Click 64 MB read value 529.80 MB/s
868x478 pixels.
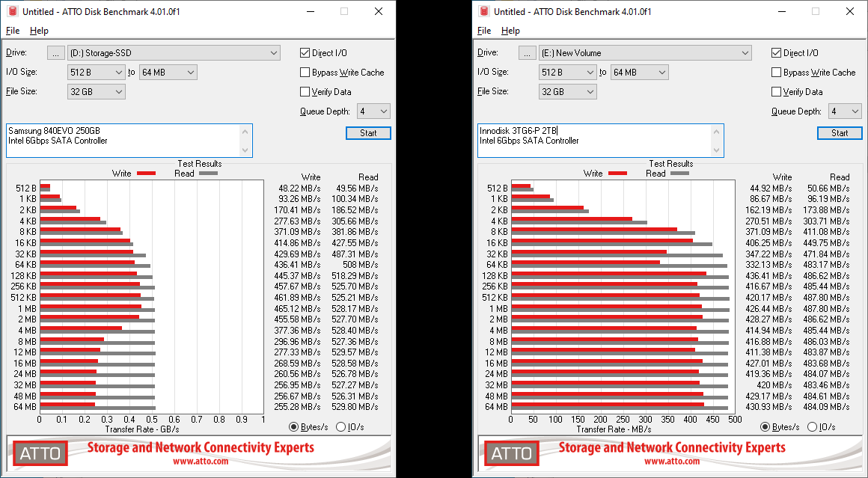coord(353,407)
